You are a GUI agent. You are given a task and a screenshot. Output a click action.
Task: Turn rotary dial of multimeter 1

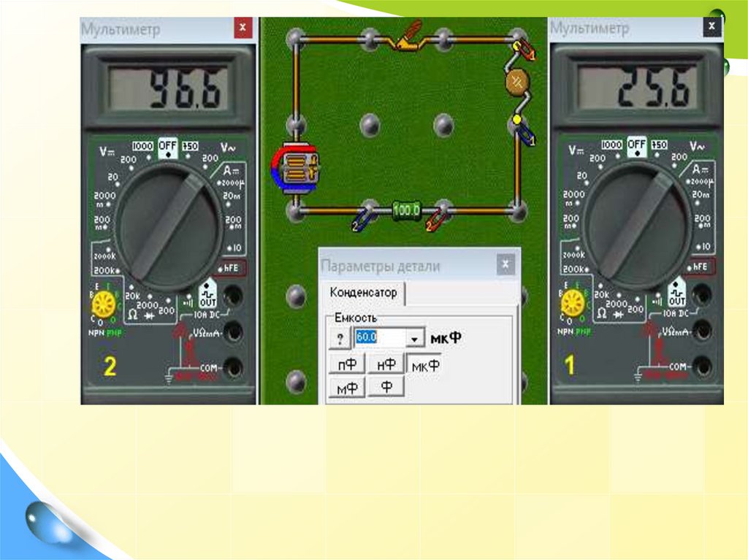tap(637, 225)
